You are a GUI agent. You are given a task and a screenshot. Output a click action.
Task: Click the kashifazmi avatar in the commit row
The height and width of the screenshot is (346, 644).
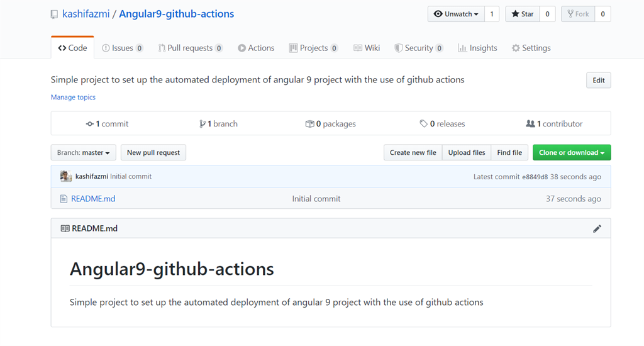coord(65,176)
